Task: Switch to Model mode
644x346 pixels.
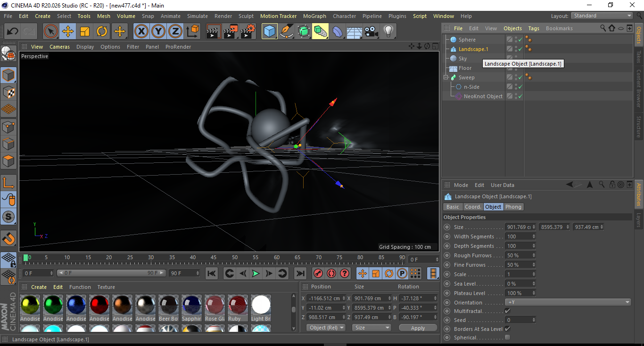Action: pos(8,75)
